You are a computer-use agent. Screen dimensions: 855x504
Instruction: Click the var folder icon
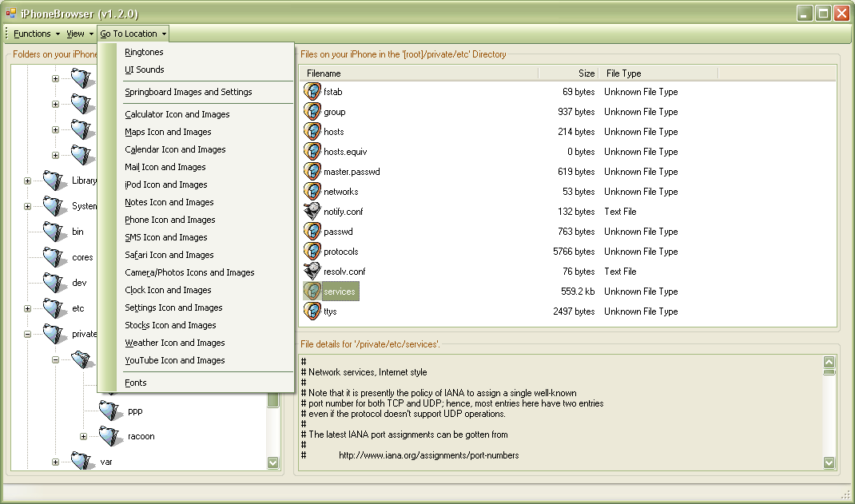tap(82, 461)
